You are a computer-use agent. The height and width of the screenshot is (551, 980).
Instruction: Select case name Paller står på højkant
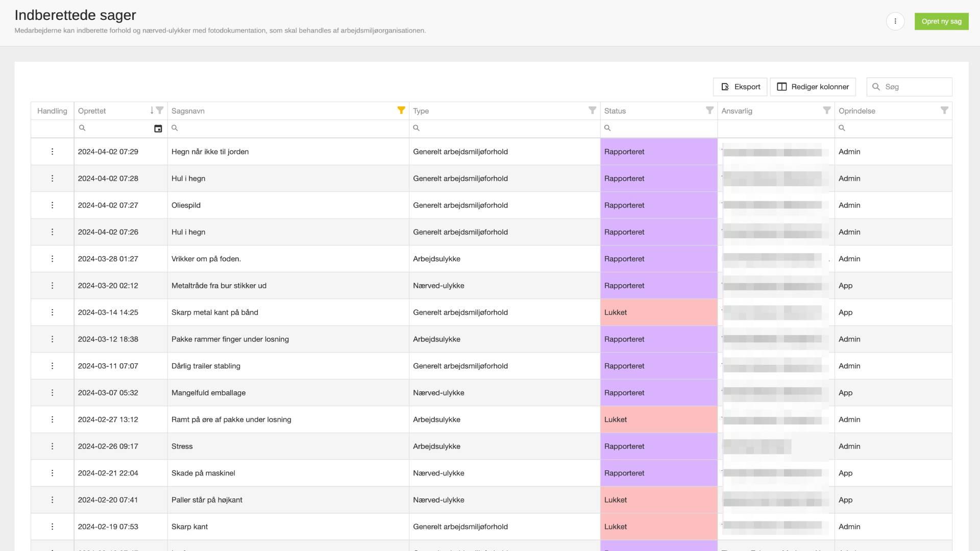point(207,500)
